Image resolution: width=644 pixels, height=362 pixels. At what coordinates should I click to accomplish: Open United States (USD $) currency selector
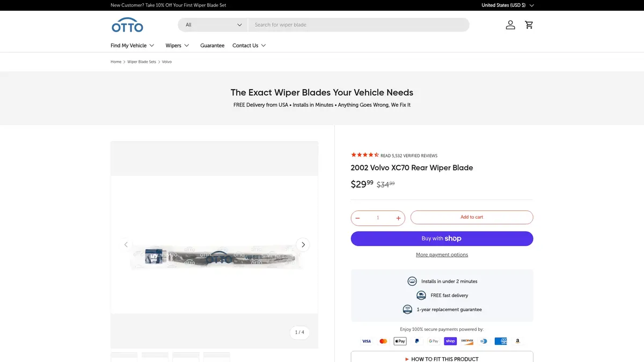(x=508, y=5)
